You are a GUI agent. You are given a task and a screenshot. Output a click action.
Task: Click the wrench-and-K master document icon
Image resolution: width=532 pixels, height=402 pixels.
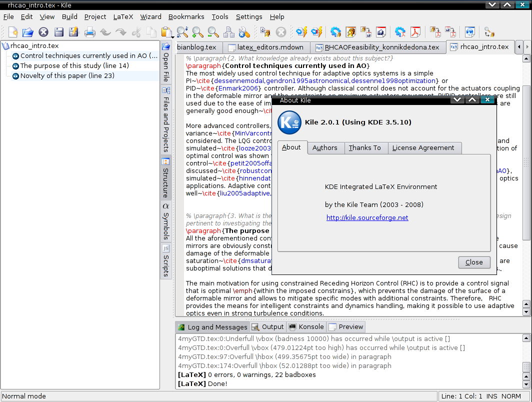[244, 32]
